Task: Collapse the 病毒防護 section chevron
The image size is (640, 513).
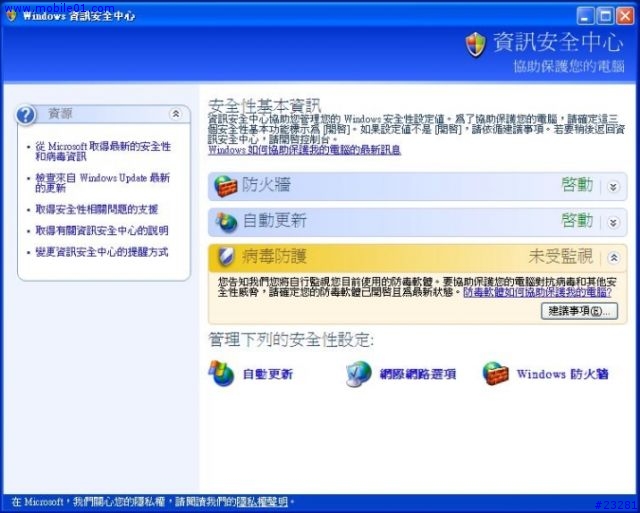Action: pyautogui.click(x=613, y=258)
